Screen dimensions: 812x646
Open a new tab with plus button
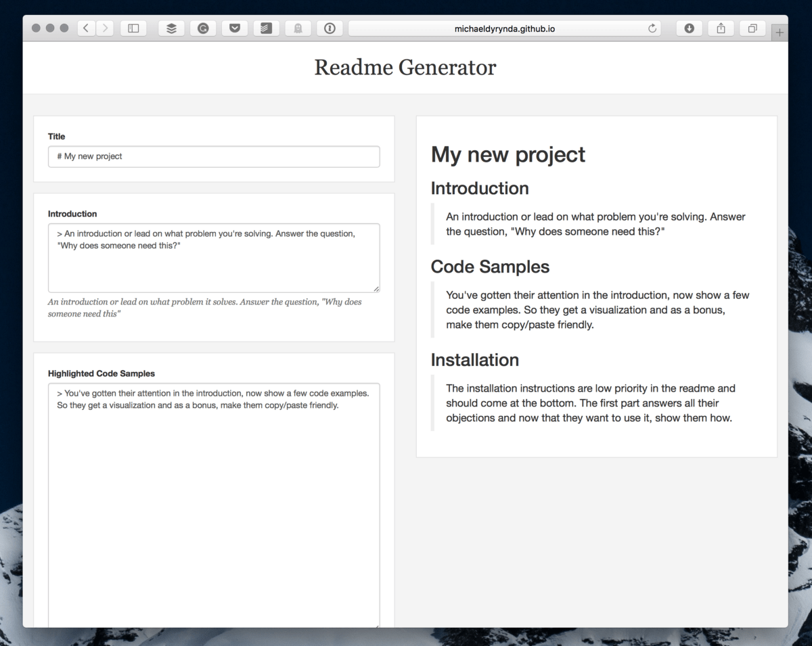780,32
